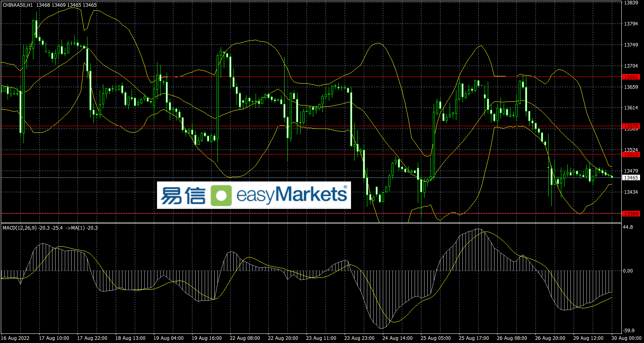Viewport: 644px width, 343px height.
Task: Click the 22 Aug 20:00 time label
Action: [x=283, y=338]
